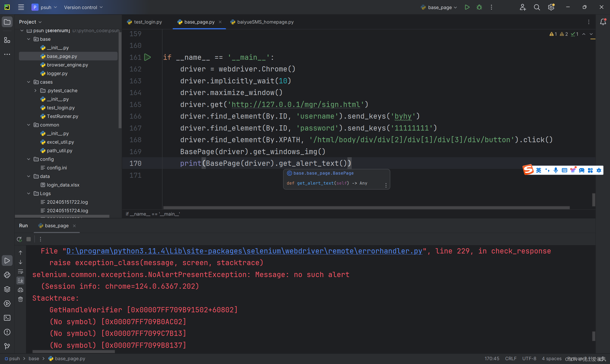Open Python Console tool window
The height and width of the screenshot is (364, 610).
pos(7,275)
